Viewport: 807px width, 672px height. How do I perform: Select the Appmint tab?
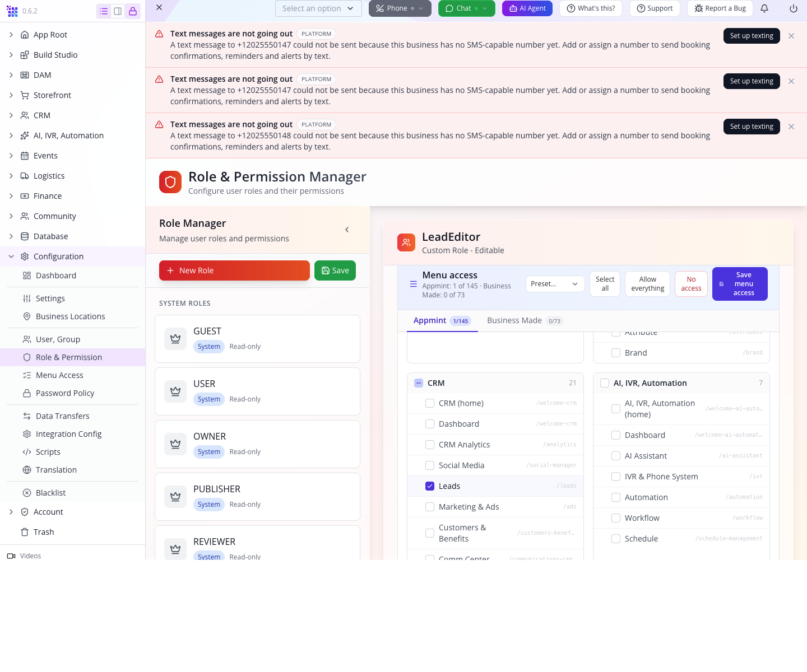(x=442, y=321)
